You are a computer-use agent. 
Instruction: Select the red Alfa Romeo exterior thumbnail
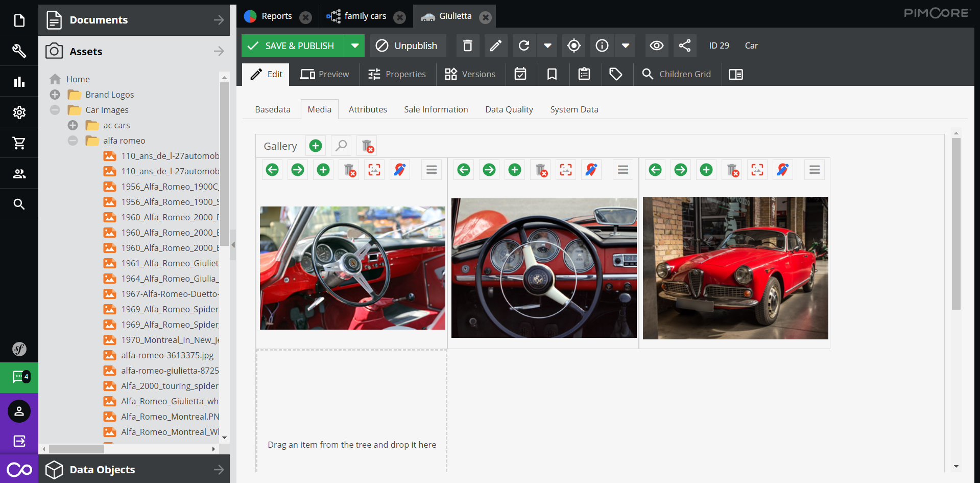click(x=735, y=268)
